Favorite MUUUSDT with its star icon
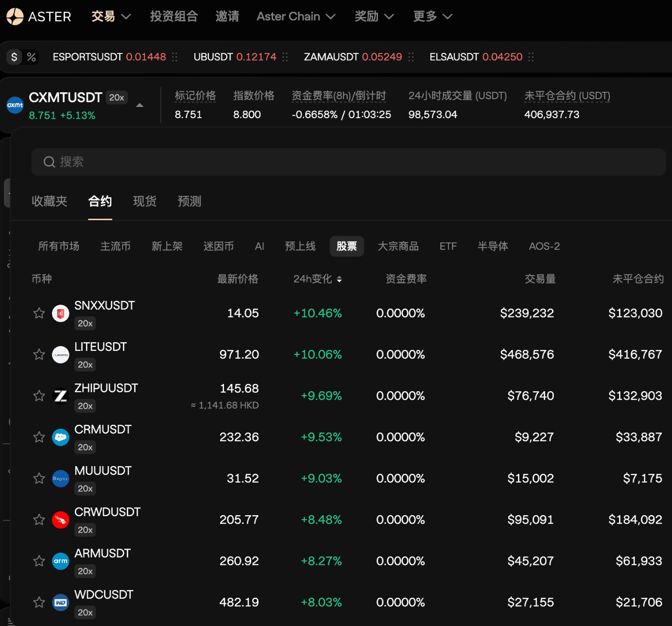672x626 pixels. (x=39, y=478)
